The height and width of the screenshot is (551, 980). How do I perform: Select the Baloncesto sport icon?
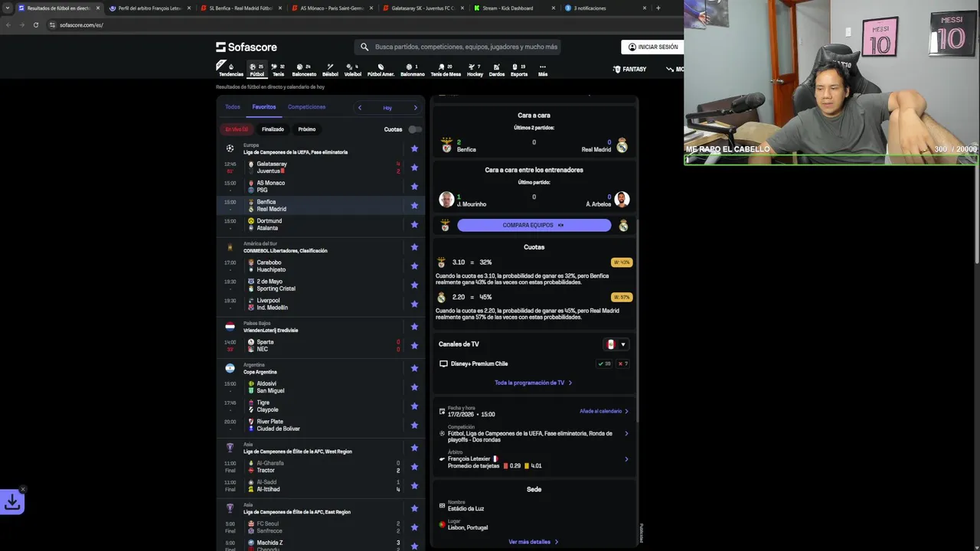point(304,70)
